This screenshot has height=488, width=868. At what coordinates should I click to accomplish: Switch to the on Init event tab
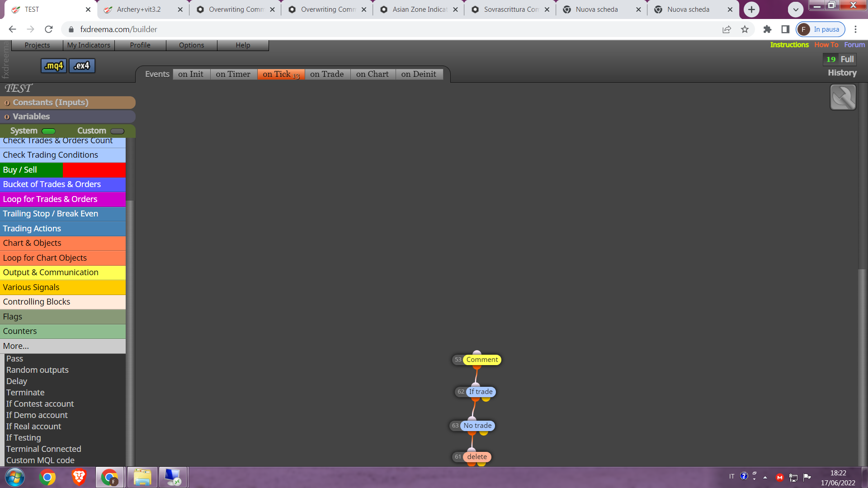(191, 74)
